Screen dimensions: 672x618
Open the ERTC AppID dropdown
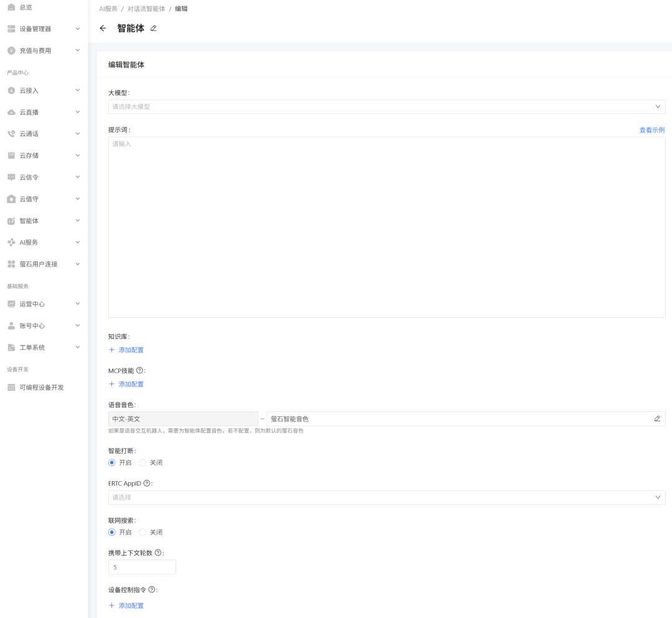tap(386, 497)
